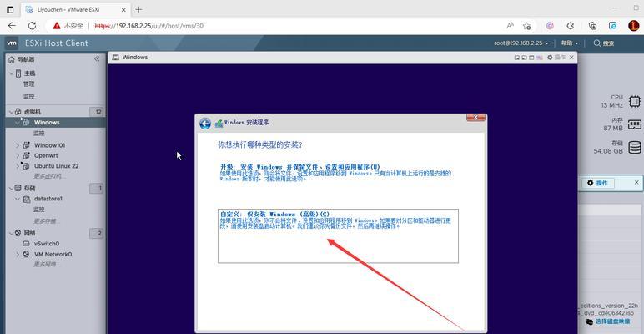Click the memory (内存) icon
The height and width of the screenshot is (334, 644).
(x=635, y=124)
